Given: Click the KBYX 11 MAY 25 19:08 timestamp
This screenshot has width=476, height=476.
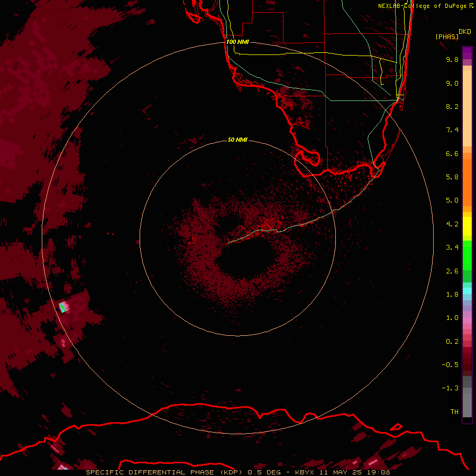Looking at the screenshot, I should point(343,472).
